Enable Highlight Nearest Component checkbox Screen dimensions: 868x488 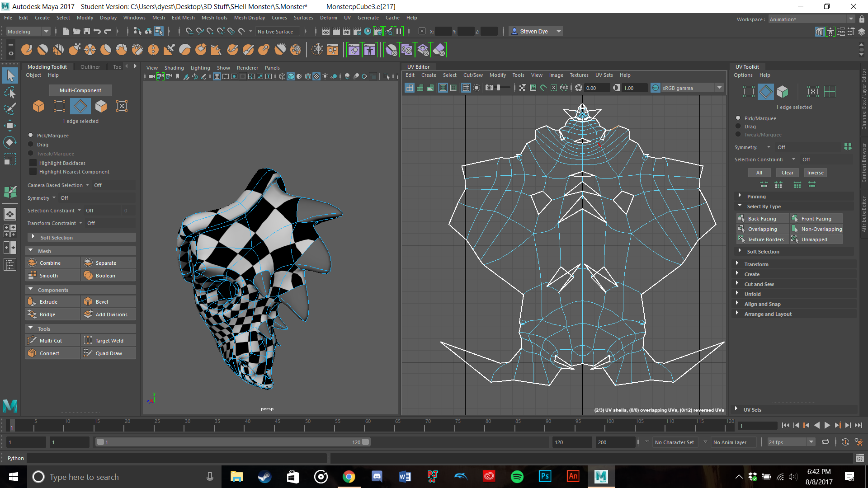[x=33, y=172]
